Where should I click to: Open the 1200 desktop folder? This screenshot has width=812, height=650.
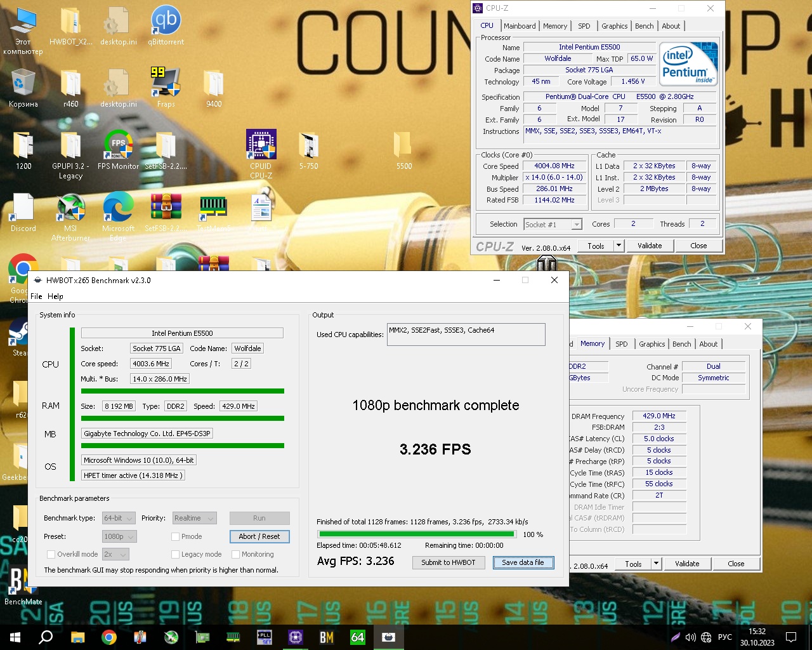23,150
